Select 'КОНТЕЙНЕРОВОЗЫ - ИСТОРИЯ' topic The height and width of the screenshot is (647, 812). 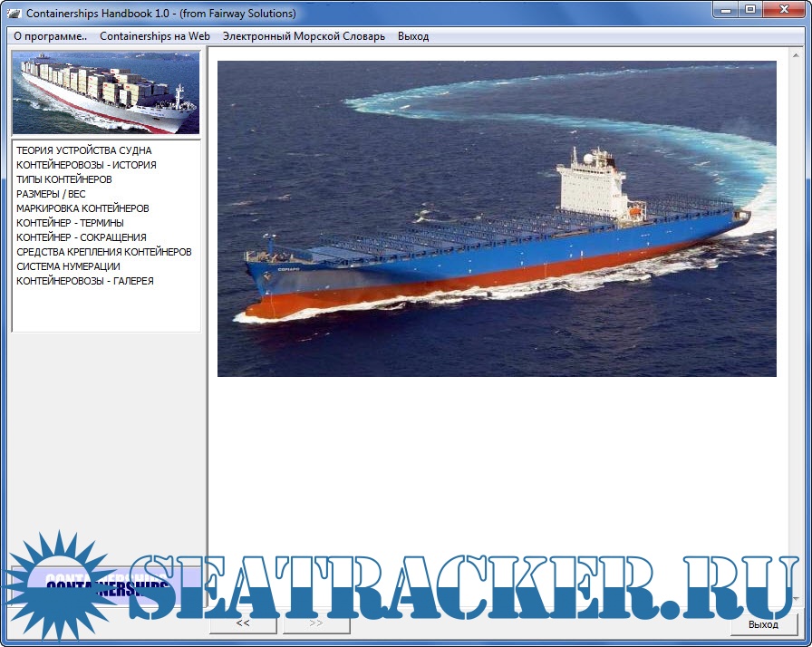(x=86, y=165)
